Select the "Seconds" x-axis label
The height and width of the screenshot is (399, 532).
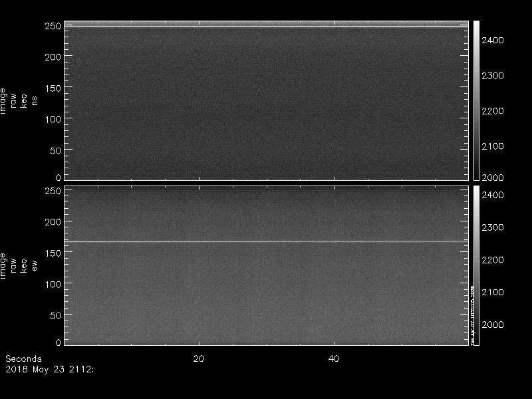[23, 359]
